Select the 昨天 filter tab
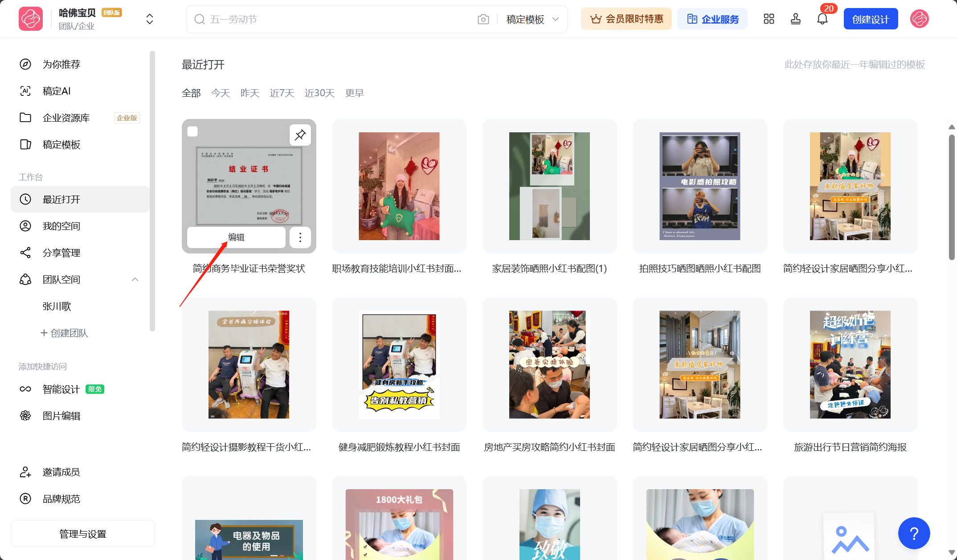The height and width of the screenshot is (560, 957). (250, 93)
